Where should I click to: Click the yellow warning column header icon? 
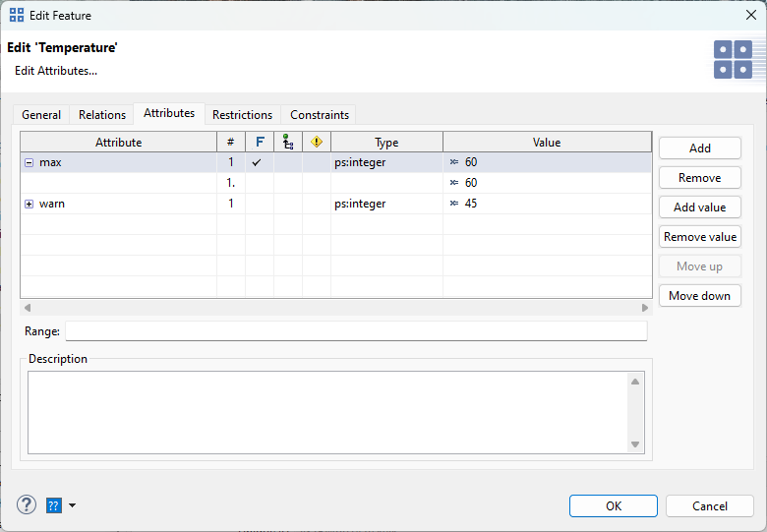[317, 143]
